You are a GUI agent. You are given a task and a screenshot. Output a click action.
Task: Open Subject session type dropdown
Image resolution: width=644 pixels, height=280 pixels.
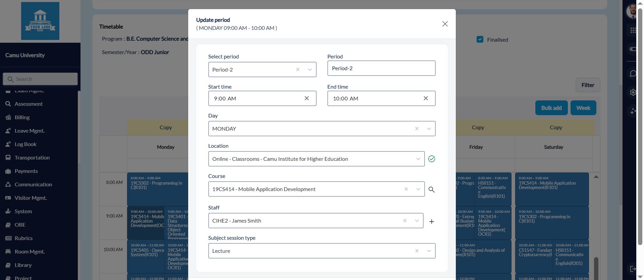429,251
